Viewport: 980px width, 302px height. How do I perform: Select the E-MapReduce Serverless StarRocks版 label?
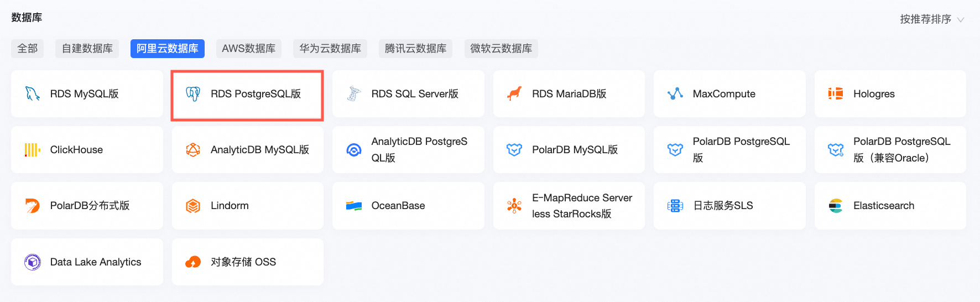[x=582, y=206]
